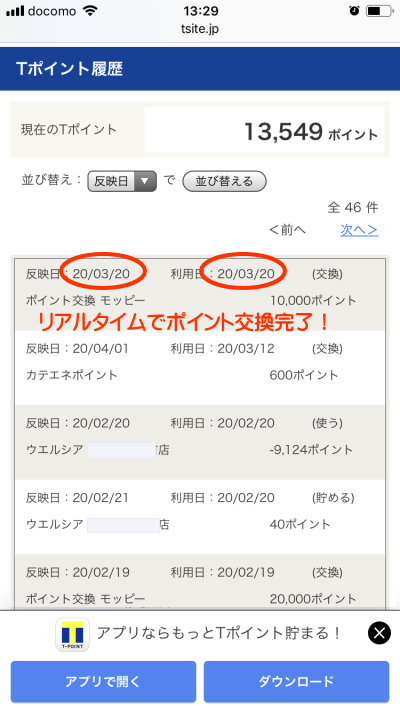The height and width of the screenshot is (711, 400).
Task: Tap the battery indicator icon
Action: tap(379, 11)
